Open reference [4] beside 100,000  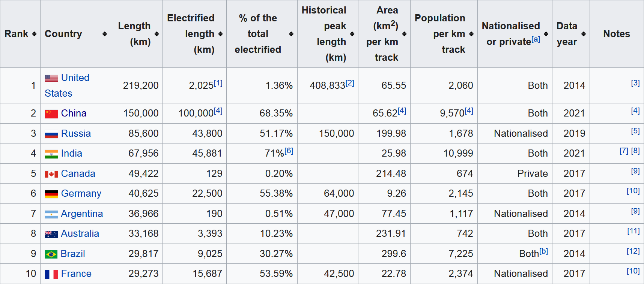click(x=218, y=111)
